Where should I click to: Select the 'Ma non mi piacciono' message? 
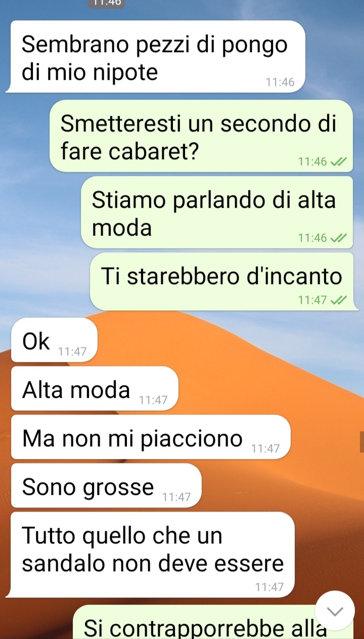pos(151,437)
